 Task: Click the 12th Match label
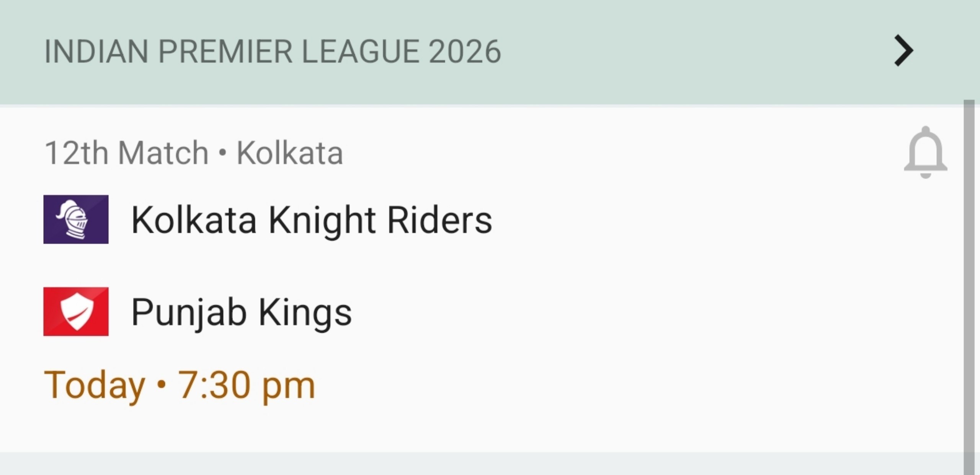point(126,153)
